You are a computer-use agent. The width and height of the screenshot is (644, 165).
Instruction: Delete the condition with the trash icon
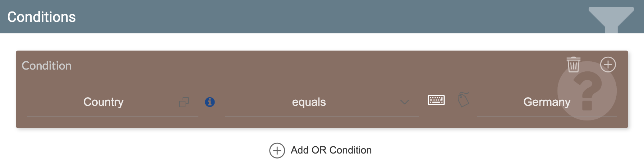573,65
